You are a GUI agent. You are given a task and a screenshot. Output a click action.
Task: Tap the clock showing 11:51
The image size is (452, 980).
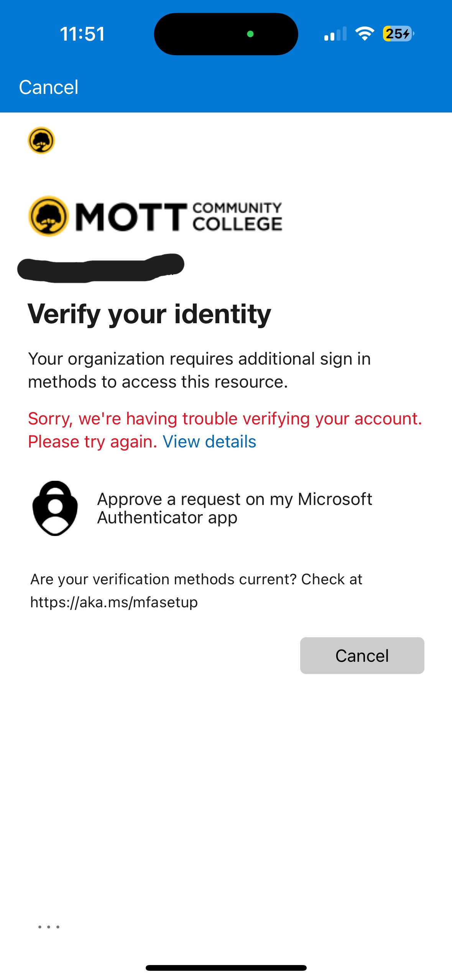[82, 34]
